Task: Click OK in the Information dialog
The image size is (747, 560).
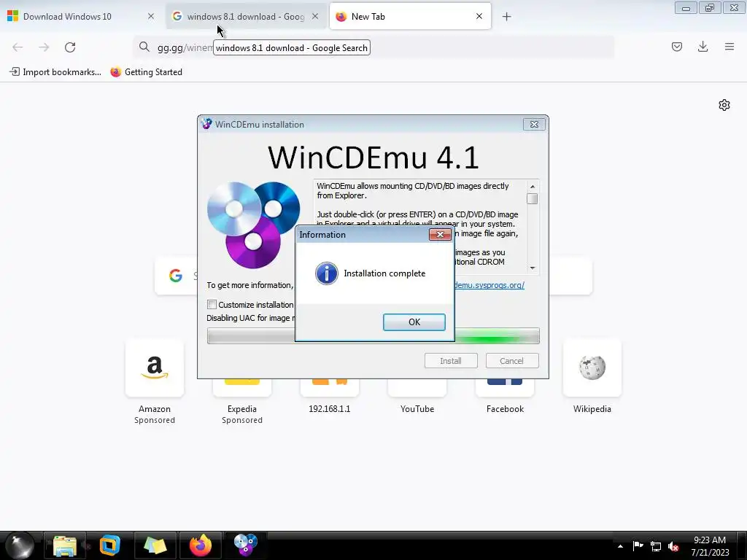Action: pyautogui.click(x=414, y=322)
